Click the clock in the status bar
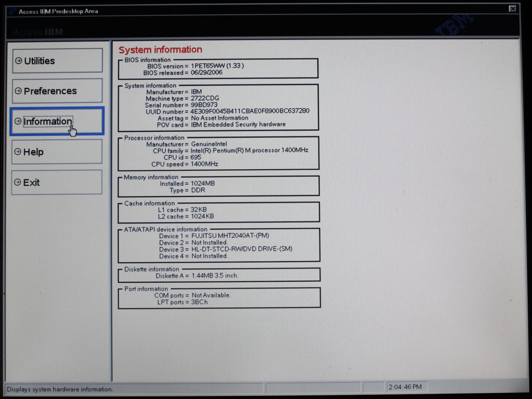 (x=405, y=387)
